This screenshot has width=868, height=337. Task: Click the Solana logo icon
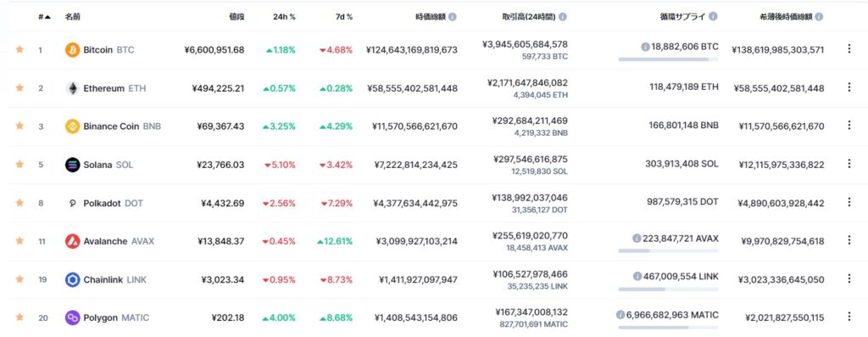pyautogui.click(x=73, y=165)
